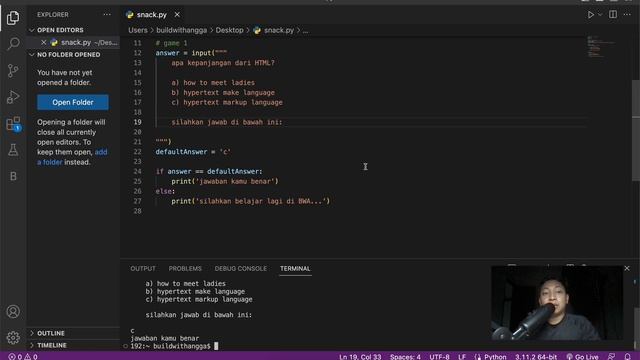Open editor more actions menu
The width and height of the screenshot is (640, 360).
click(627, 14)
